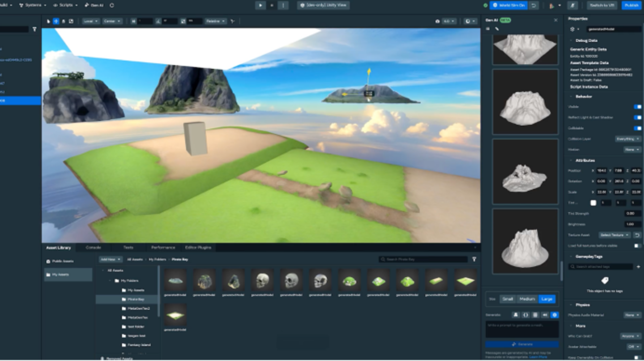Click the Generate button
The width and height of the screenshot is (644, 361).
click(522, 344)
